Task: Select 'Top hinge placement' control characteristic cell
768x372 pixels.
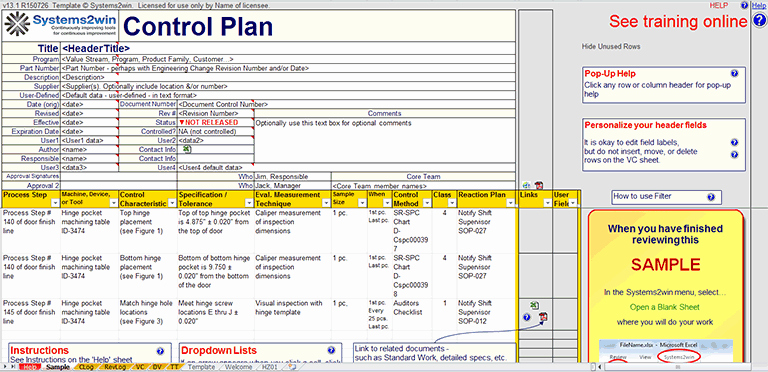Action: (x=148, y=231)
